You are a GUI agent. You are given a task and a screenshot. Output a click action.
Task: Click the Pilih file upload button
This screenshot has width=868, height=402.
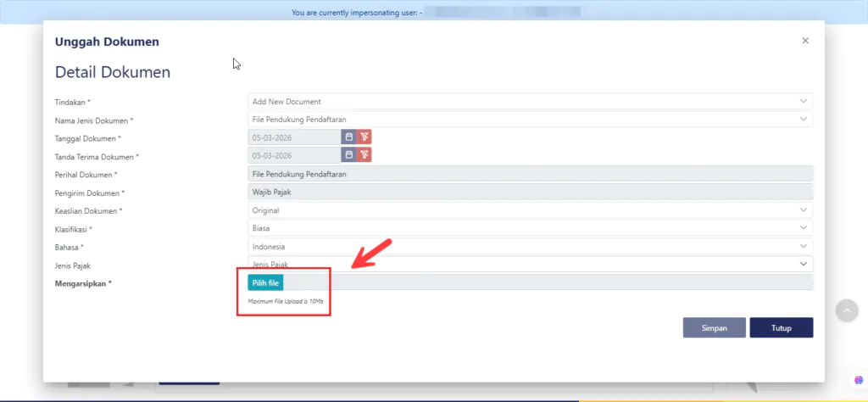click(265, 282)
